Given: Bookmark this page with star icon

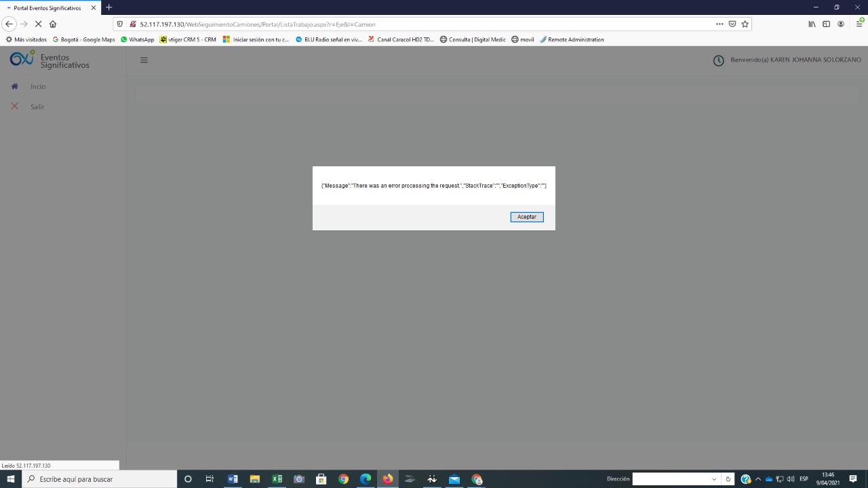Looking at the screenshot, I should 745,24.
